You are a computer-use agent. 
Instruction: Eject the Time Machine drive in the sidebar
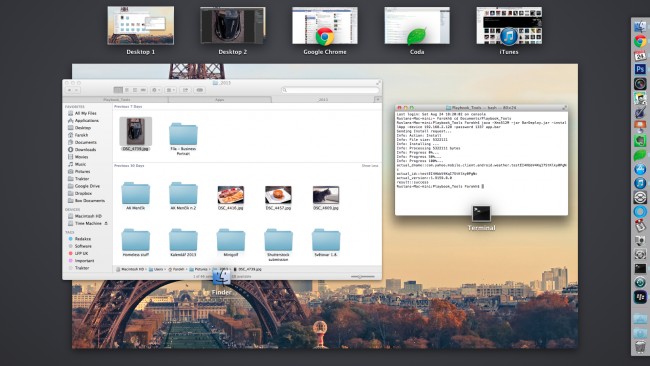click(x=106, y=223)
